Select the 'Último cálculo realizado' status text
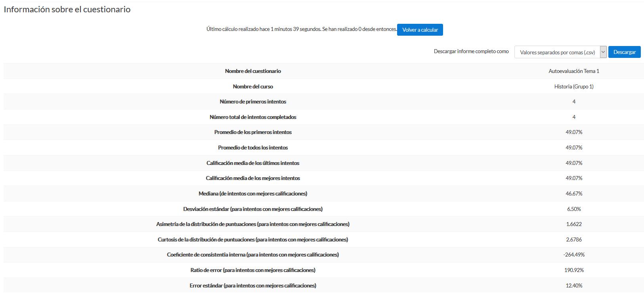This screenshot has height=295, width=644. (x=301, y=29)
